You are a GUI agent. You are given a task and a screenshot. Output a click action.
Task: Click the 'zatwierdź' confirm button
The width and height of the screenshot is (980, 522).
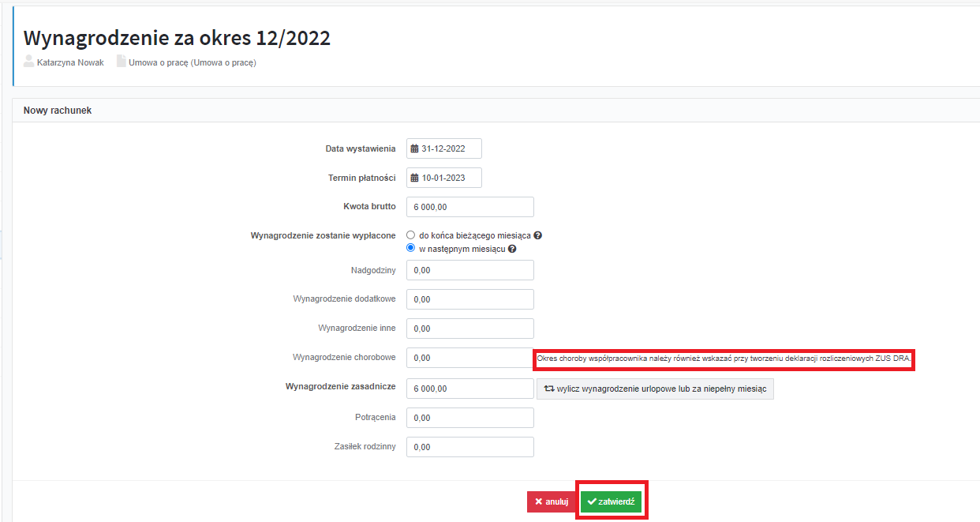coord(612,501)
